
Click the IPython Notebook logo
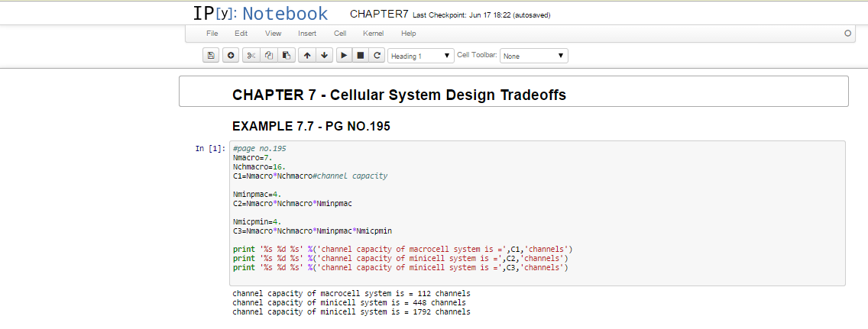click(x=260, y=14)
